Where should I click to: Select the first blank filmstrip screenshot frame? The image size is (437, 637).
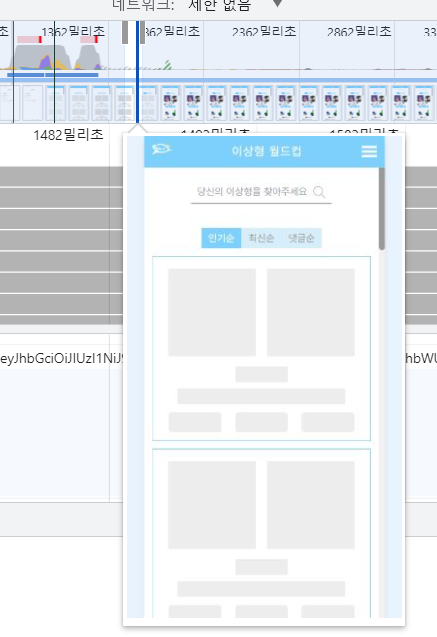tap(7, 103)
